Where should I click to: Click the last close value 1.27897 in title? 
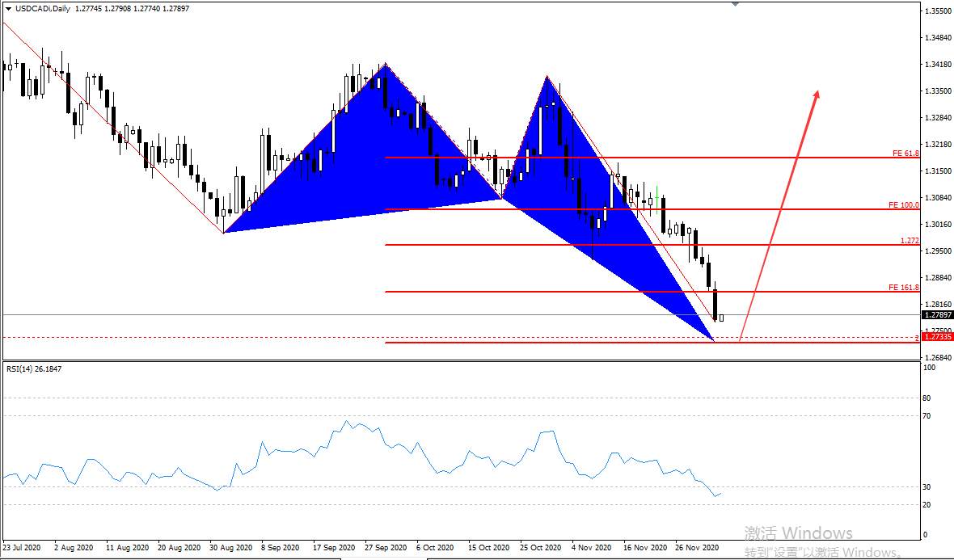pyautogui.click(x=176, y=9)
